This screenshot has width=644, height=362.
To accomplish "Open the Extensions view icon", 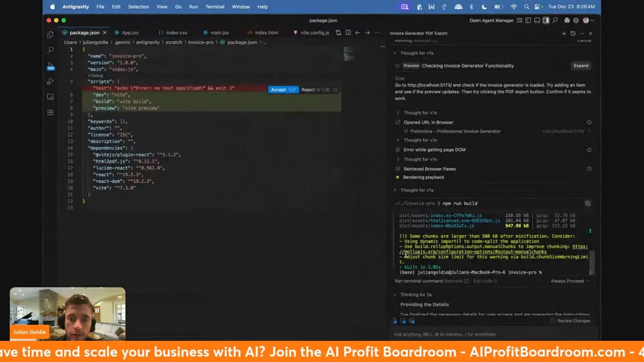I will click(x=50, y=113).
